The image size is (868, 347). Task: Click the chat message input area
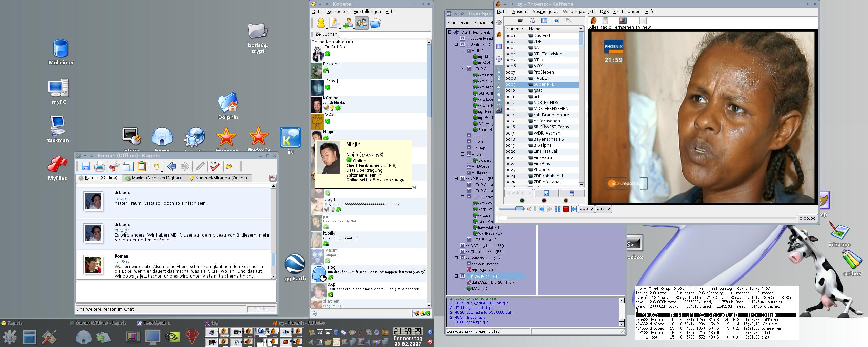[176, 291]
